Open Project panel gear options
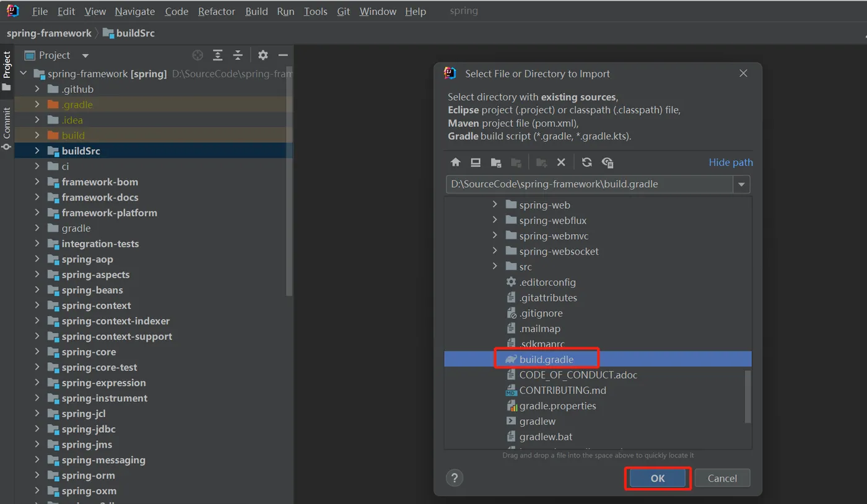The width and height of the screenshot is (867, 504). (263, 55)
